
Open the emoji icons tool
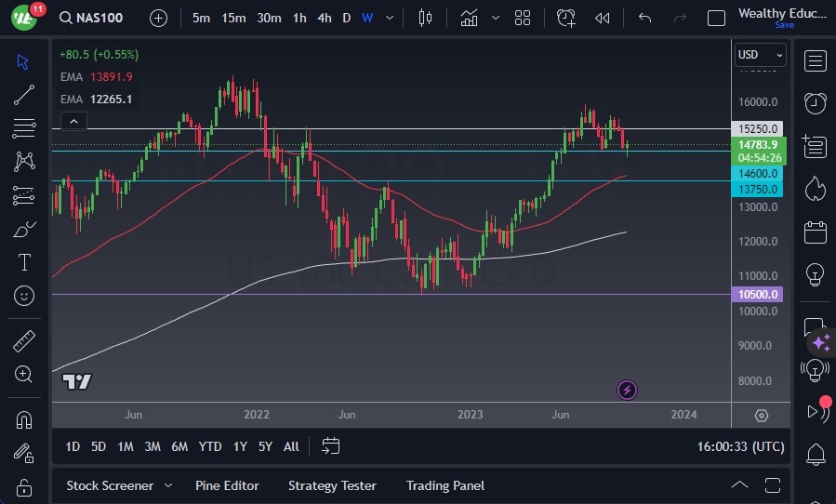(x=25, y=297)
